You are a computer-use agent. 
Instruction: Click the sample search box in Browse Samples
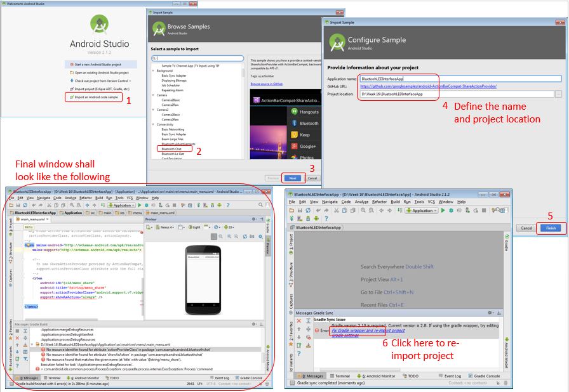[197, 58]
